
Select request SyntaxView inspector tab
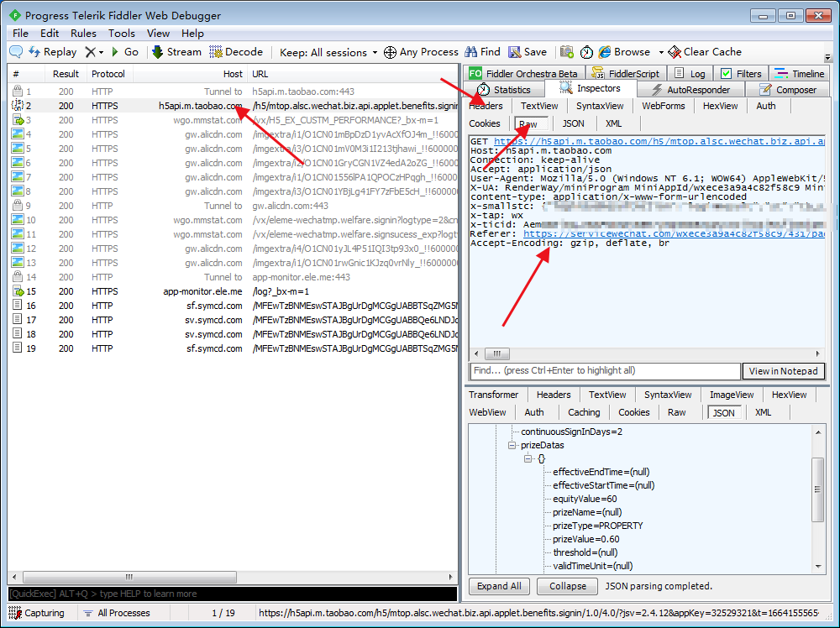coord(600,106)
